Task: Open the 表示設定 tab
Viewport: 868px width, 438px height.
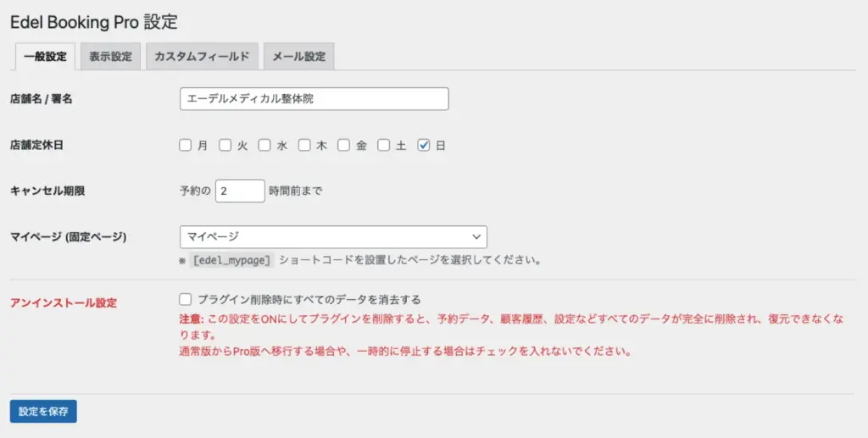Action: [x=110, y=57]
